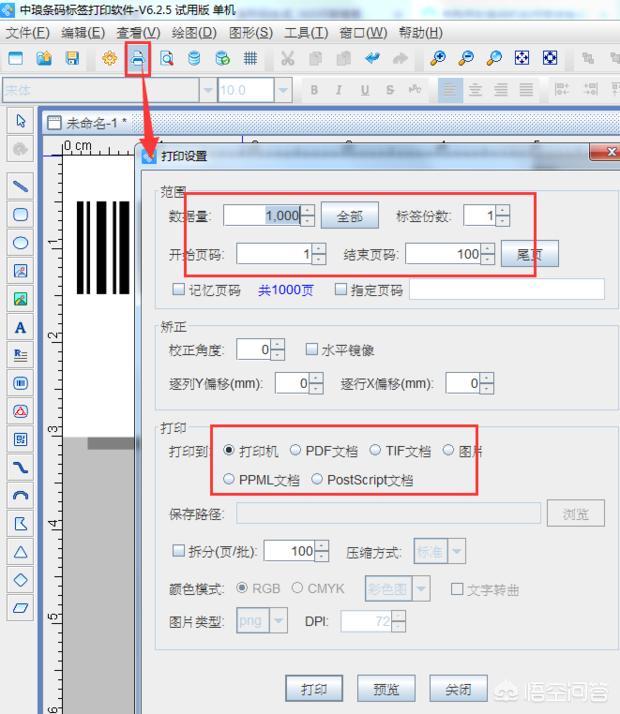Open the 绘图(D) menu
Image resolution: width=620 pixels, height=714 pixels.
tap(194, 33)
